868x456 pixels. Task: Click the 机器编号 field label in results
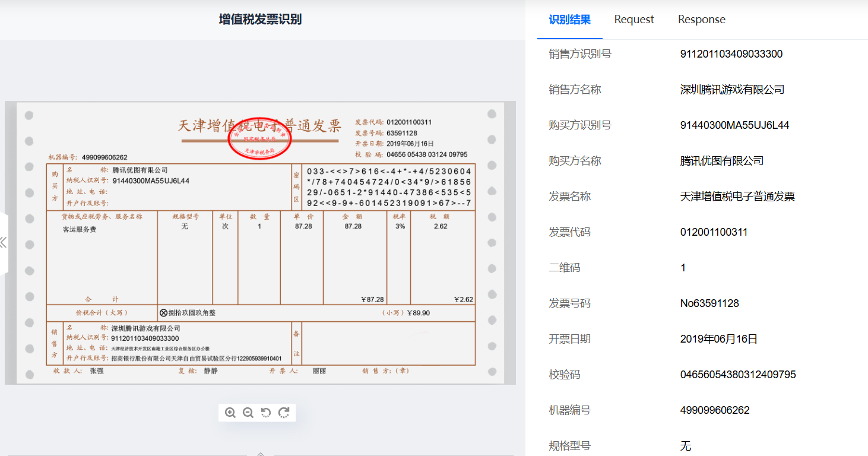pyautogui.click(x=570, y=410)
